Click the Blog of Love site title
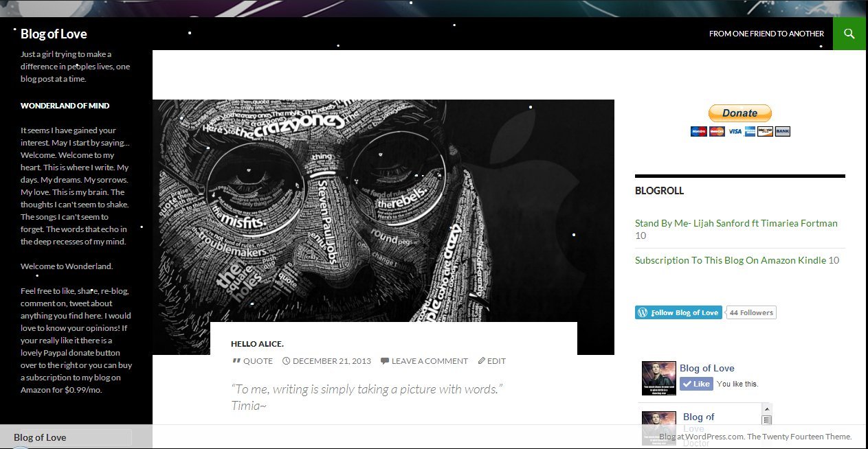 pyautogui.click(x=54, y=34)
